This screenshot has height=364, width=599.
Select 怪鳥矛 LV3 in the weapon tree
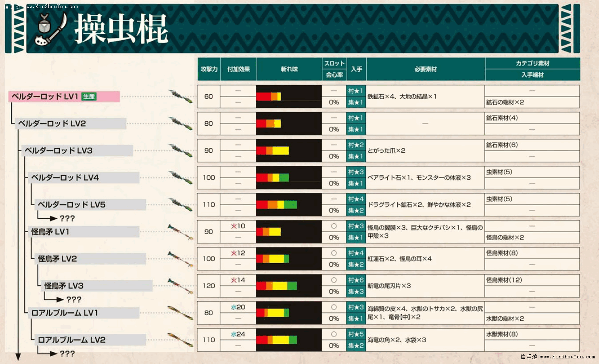point(96,286)
